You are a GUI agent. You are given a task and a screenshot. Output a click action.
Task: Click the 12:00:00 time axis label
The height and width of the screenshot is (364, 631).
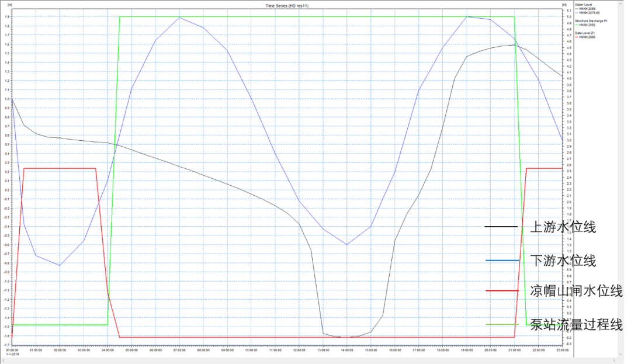click(299, 351)
